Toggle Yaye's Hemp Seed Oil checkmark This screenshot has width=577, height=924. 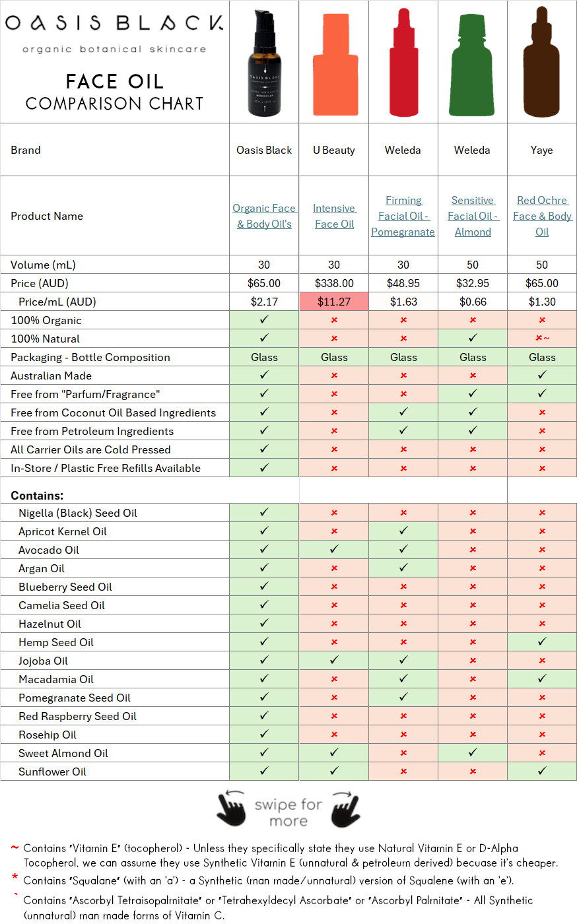pyautogui.click(x=541, y=642)
